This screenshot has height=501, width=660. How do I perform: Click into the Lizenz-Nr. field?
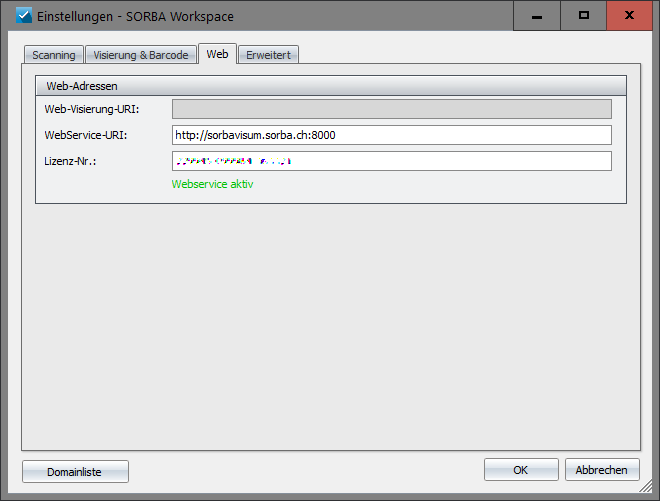coord(392,161)
